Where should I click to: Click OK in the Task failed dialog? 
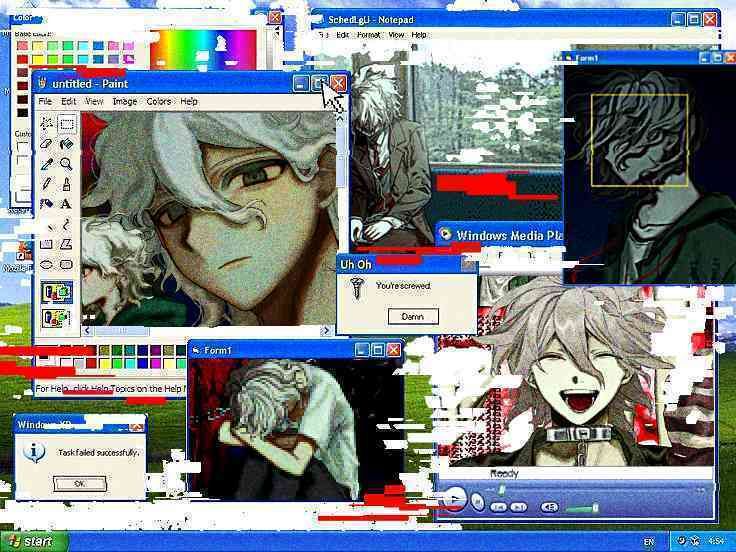point(80,483)
